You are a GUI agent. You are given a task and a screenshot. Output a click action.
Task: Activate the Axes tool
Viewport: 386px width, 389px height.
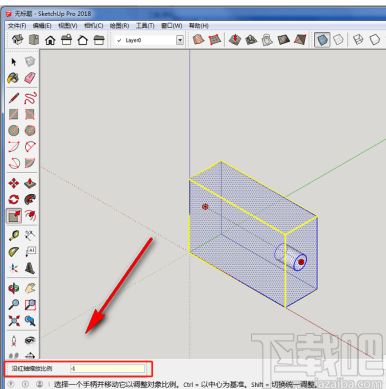(x=14, y=268)
